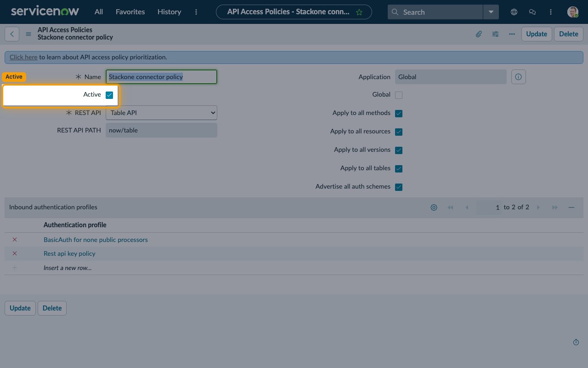Go to previous page of profiles list

pos(467,207)
